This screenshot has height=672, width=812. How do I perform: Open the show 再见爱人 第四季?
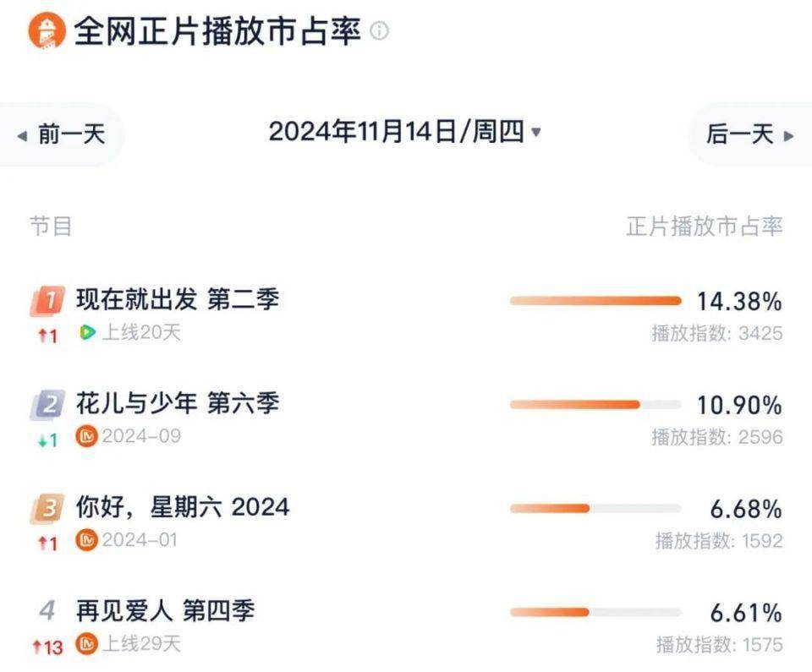[x=165, y=611]
